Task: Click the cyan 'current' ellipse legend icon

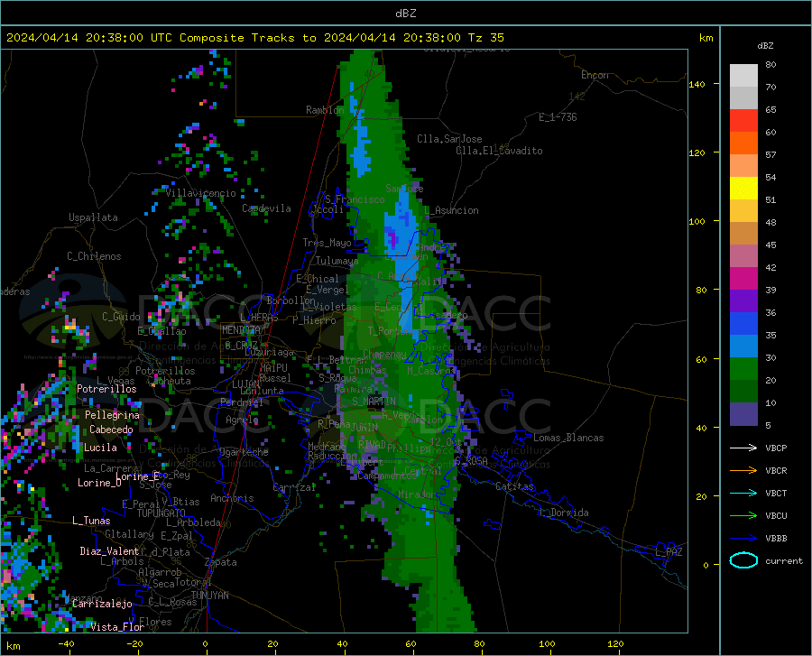Action: pos(743,560)
